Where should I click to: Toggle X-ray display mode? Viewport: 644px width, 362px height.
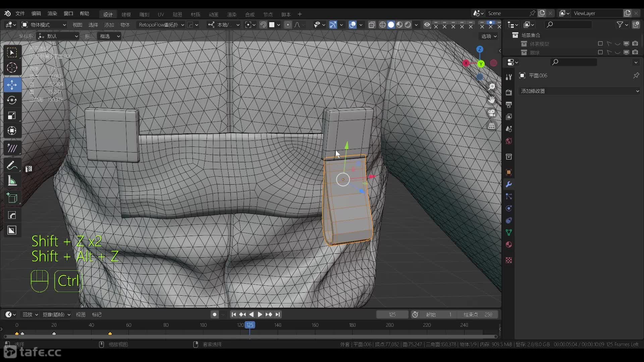[x=372, y=25]
